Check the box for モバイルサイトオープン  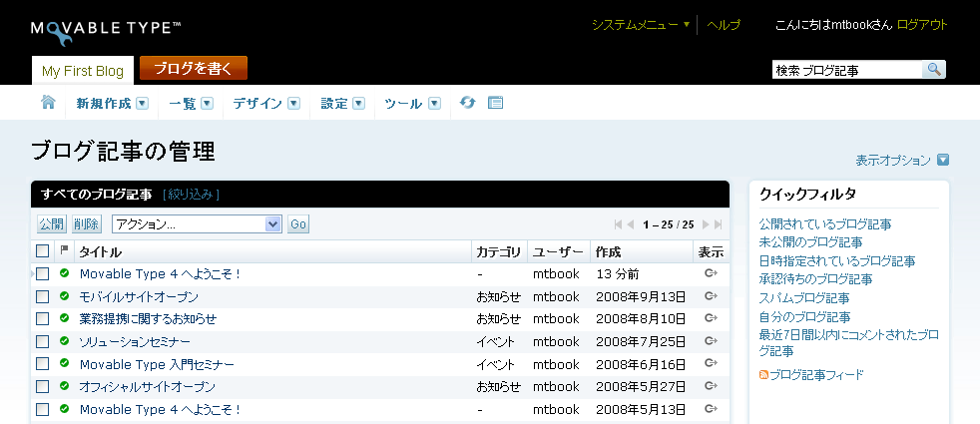pyautogui.click(x=43, y=296)
